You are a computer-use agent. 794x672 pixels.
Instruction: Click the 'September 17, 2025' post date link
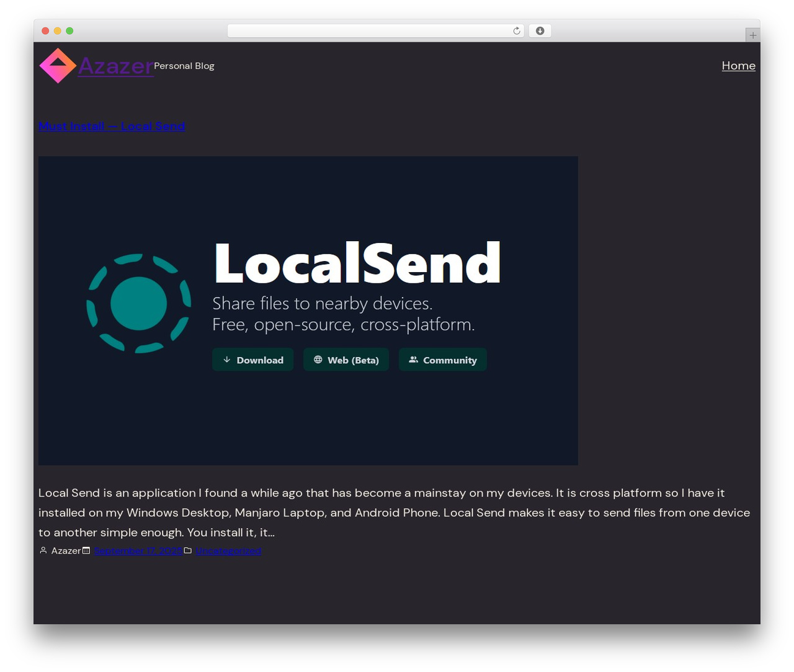(138, 550)
